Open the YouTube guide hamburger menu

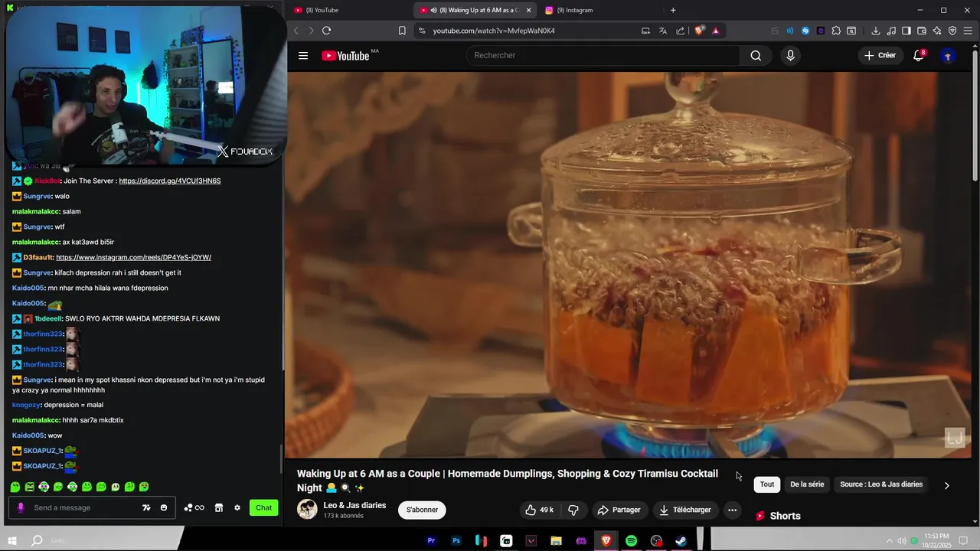click(x=303, y=55)
